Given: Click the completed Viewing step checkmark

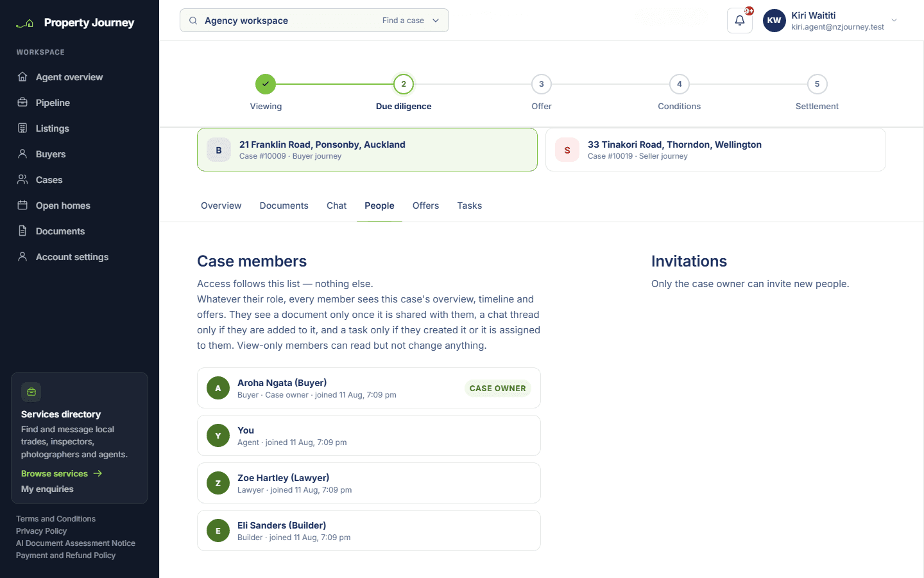Looking at the screenshot, I should [x=266, y=84].
